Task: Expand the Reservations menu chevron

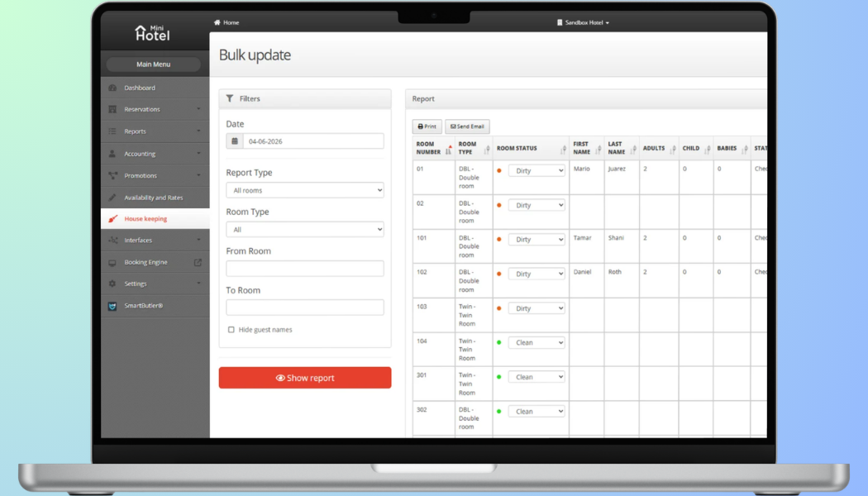Action: point(198,109)
